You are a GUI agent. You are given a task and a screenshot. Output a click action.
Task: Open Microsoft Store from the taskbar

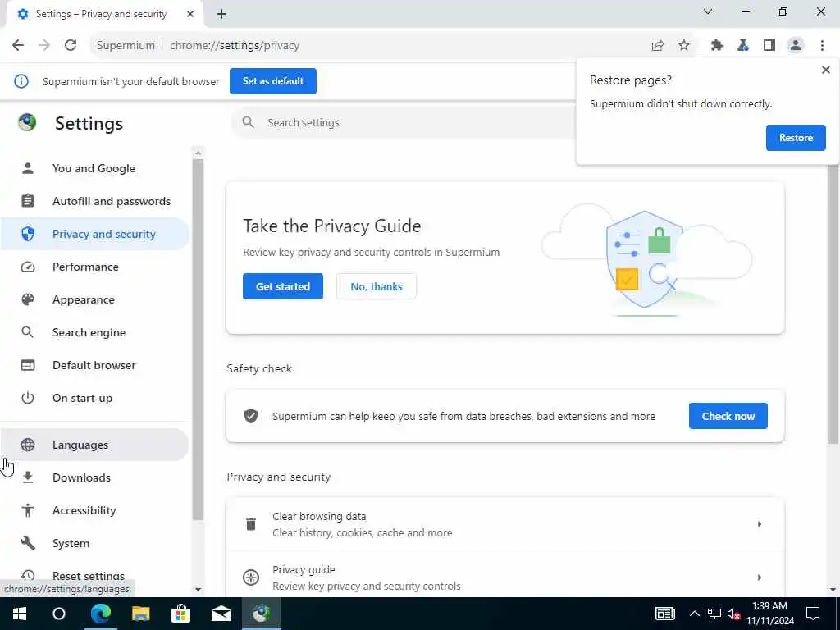pyautogui.click(x=181, y=614)
